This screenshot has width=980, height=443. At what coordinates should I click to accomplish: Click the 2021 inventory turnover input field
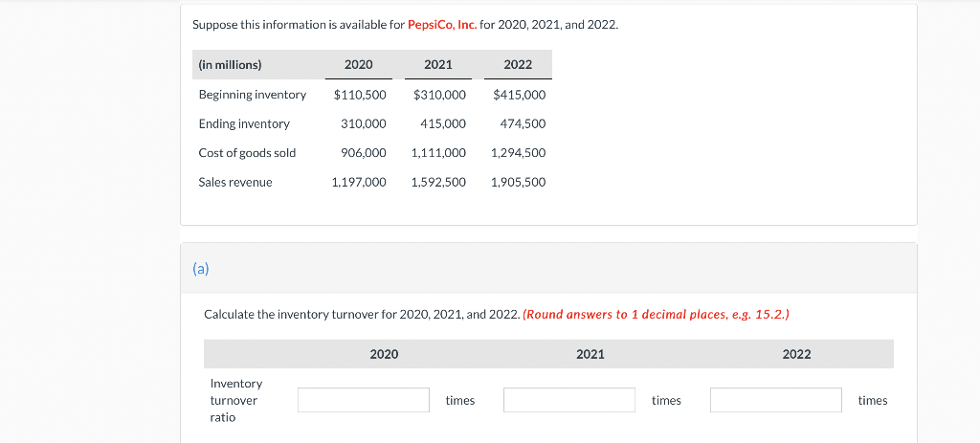[x=569, y=400]
